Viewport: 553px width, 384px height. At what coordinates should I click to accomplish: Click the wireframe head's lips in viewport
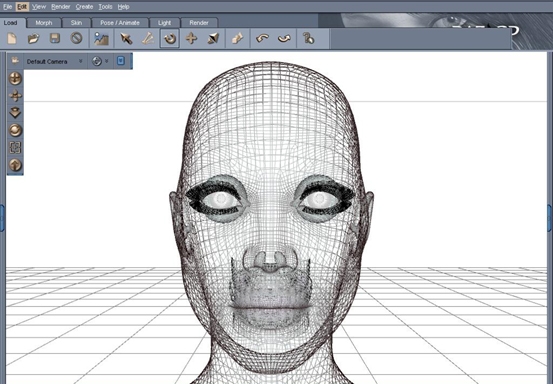[x=271, y=308]
